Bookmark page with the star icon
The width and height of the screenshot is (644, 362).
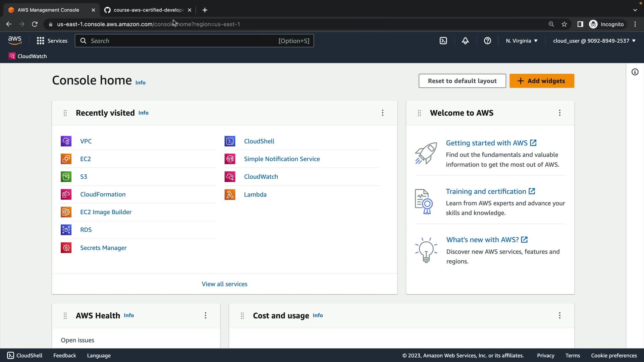(564, 24)
